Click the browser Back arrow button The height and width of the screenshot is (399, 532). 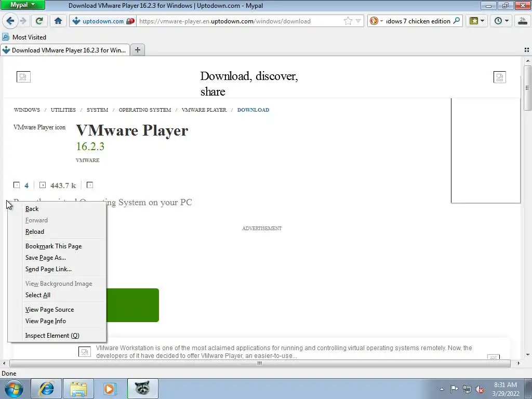pos(10,21)
